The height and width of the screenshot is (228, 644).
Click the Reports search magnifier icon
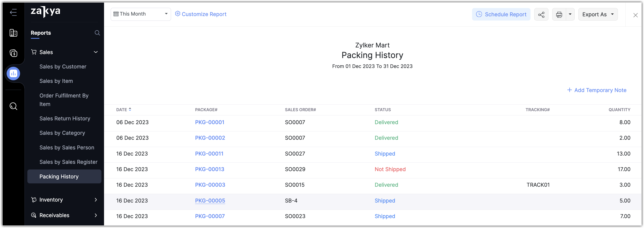click(97, 33)
